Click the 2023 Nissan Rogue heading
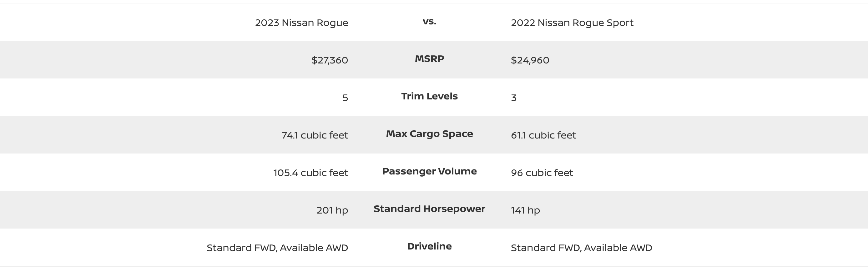 tap(301, 23)
